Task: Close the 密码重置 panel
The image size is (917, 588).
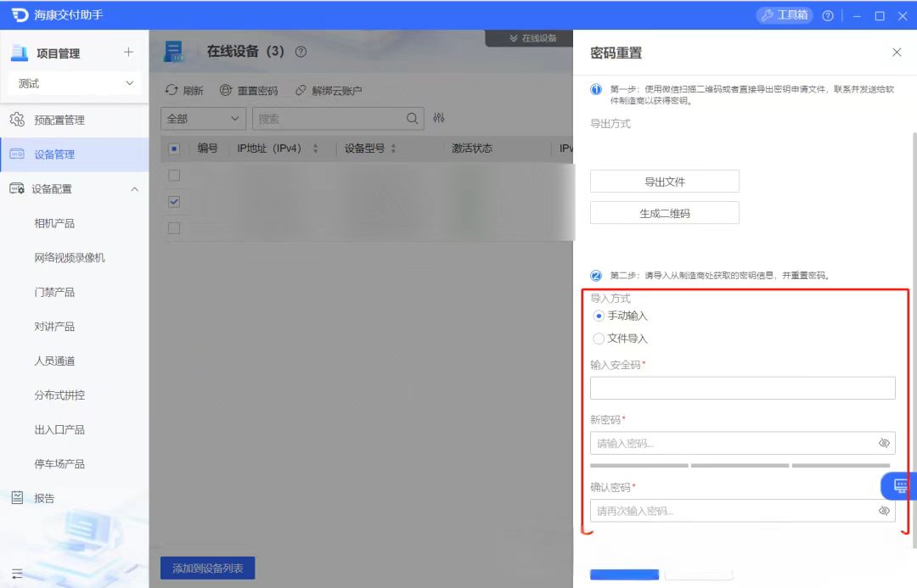Action: tap(897, 53)
